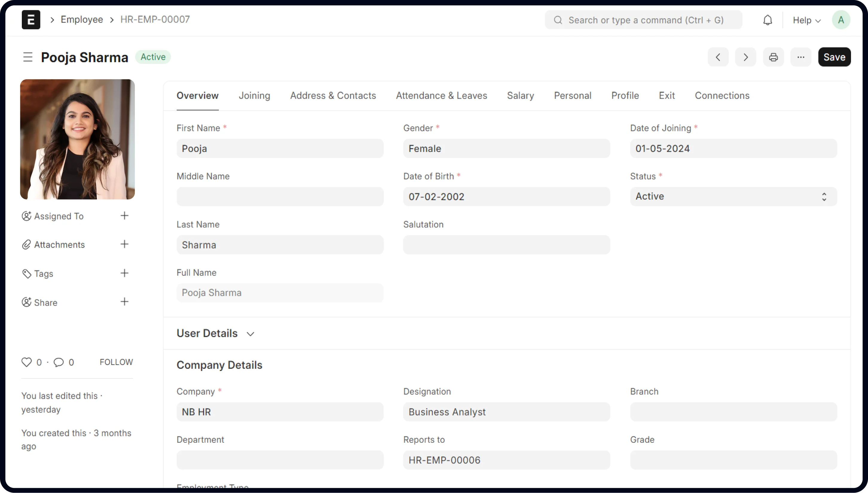Add an attachment using plus icon

point(124,244)
